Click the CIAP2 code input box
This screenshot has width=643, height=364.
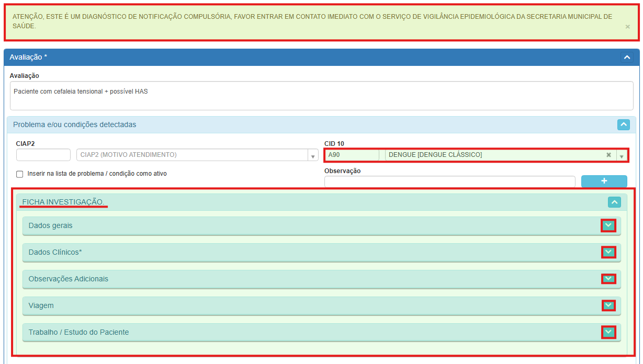pos(43,155)
